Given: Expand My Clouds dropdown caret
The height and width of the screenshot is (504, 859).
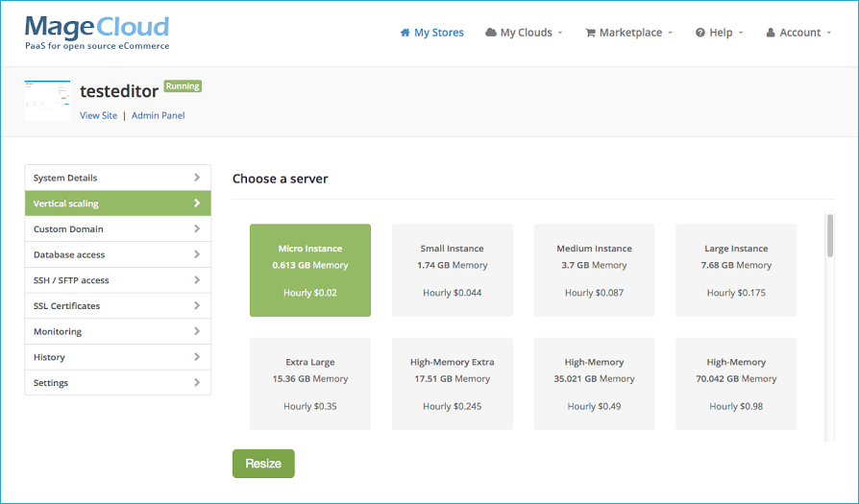Looking at the screenshot, I should [x=560, y=33].
